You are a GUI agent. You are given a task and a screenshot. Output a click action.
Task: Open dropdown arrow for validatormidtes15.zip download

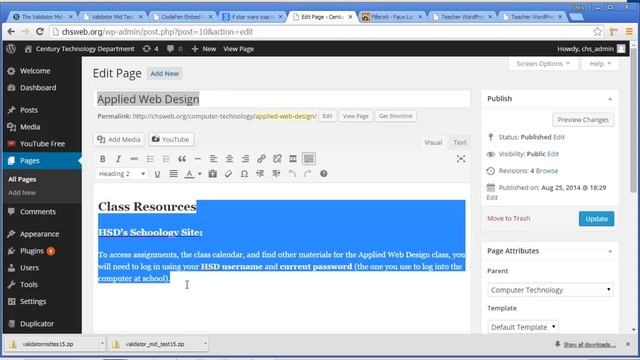(x=102, y=344)
